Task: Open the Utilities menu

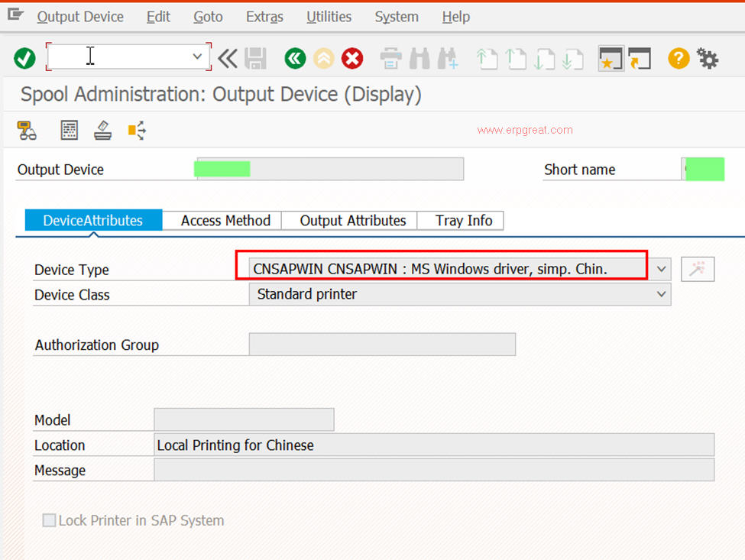Action: [x=329, y=17]
